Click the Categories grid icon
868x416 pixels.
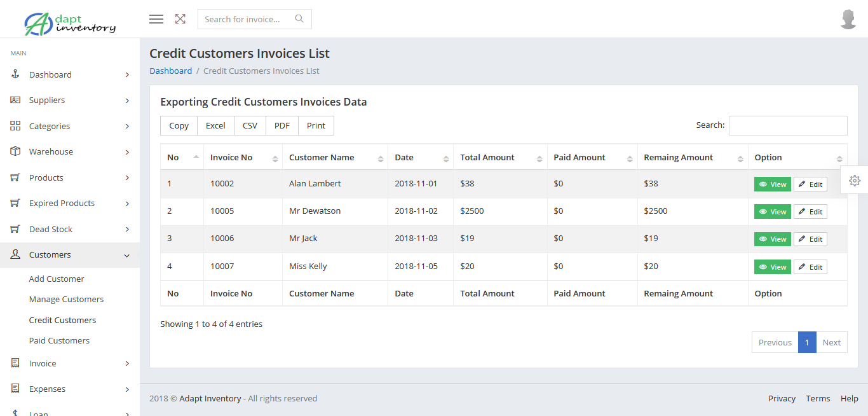pos(15,126)
